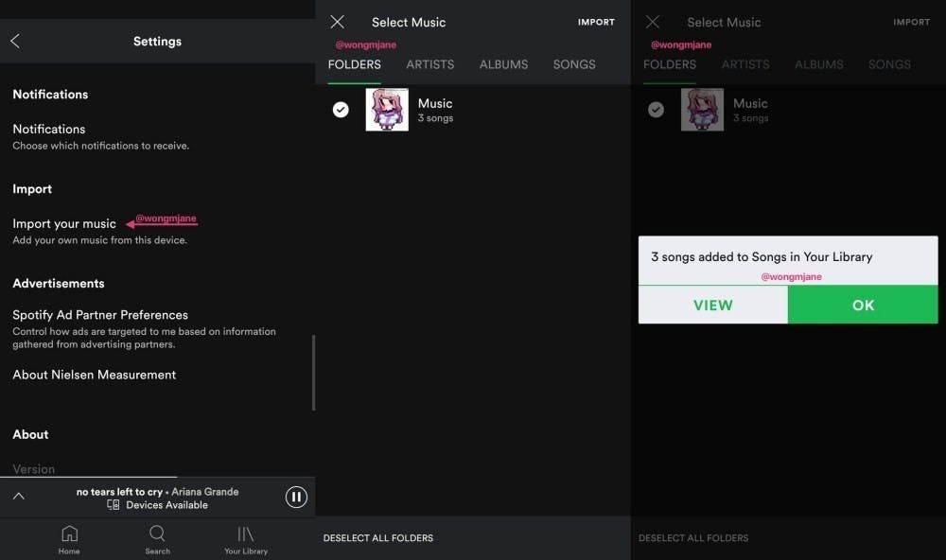
Task: Switch to the ALBUMS tab
Action: coord(503,64)
